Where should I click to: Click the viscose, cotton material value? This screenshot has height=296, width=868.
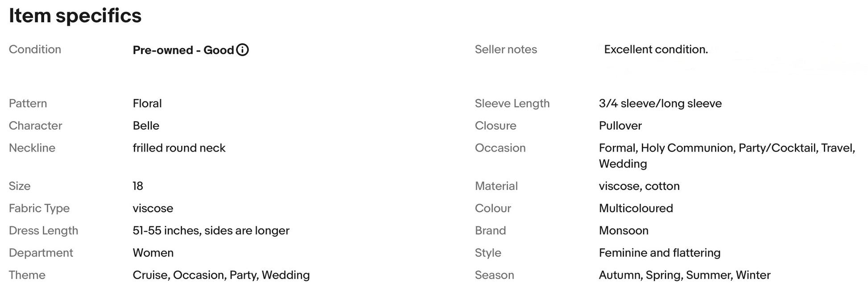click(x=639, y=186)
